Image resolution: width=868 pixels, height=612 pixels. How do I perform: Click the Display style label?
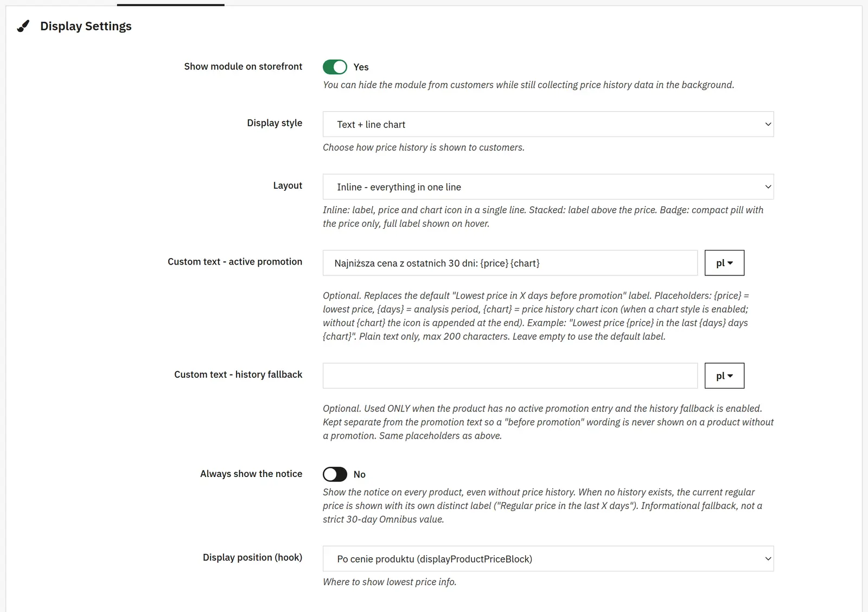click(275, 123)
